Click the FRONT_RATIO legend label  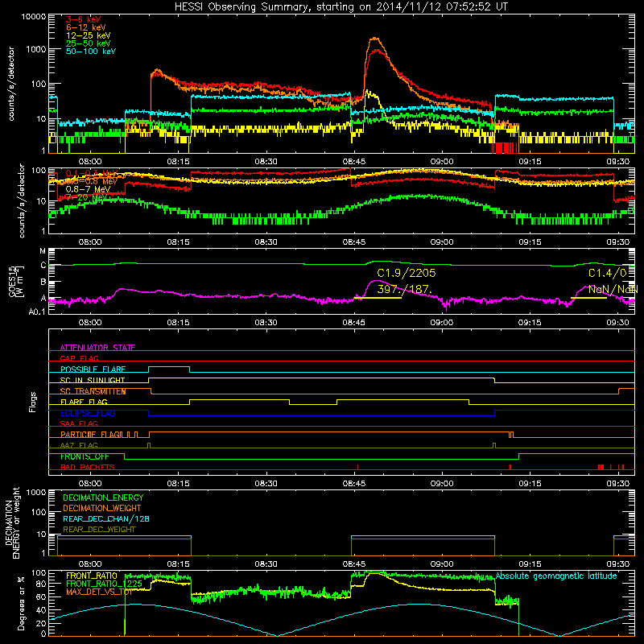click(x=92, y=576)
